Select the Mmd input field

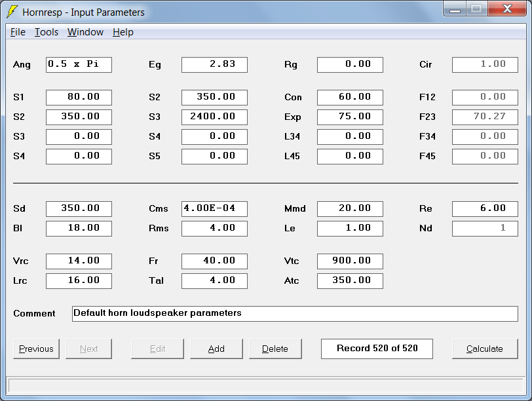tap(350, 208)
